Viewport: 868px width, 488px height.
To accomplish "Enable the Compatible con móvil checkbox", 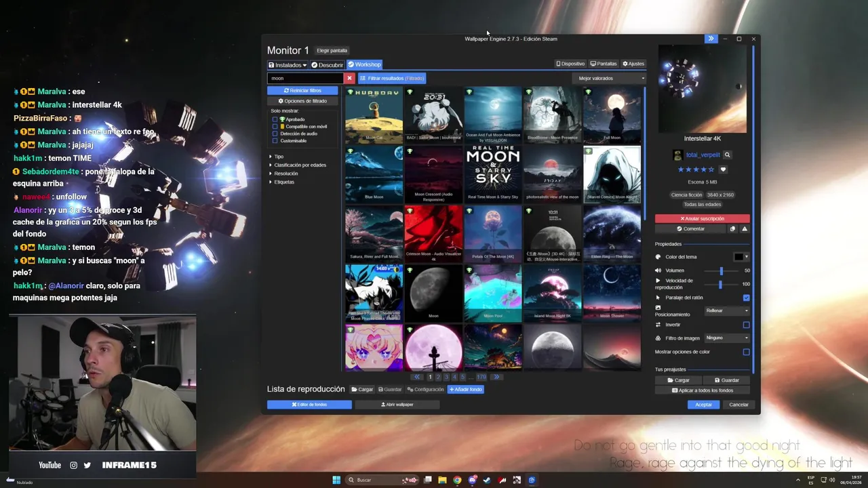I will [275, 127].
